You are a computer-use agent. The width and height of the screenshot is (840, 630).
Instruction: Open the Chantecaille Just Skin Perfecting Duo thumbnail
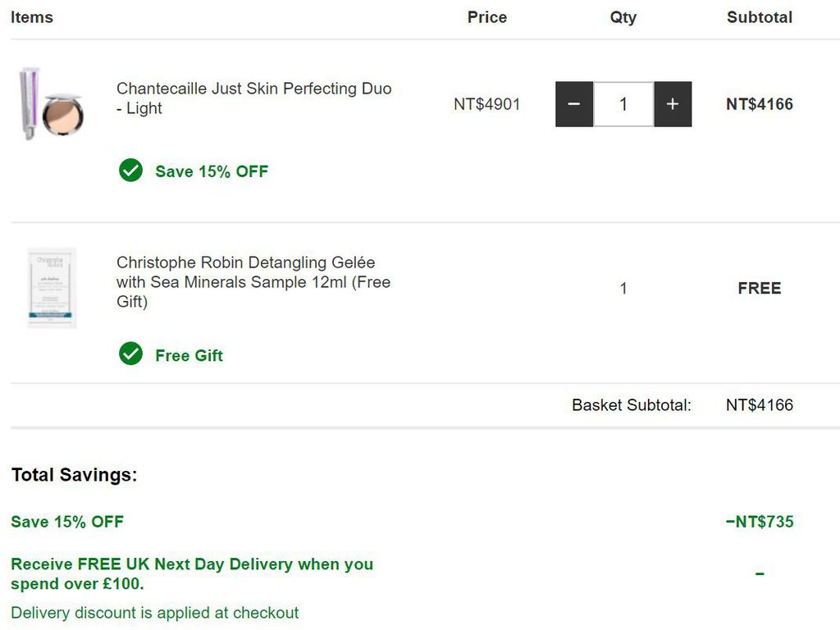pyautogui.click(x=52, y=104)
